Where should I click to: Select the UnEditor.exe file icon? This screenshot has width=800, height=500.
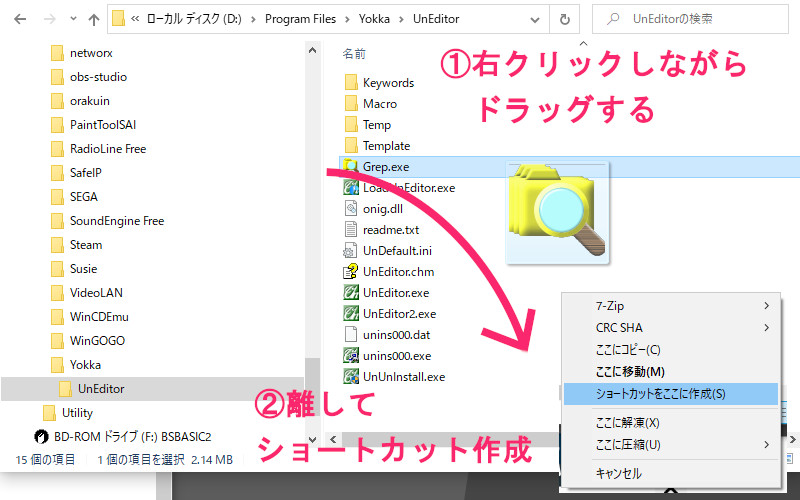click(351, 292)
